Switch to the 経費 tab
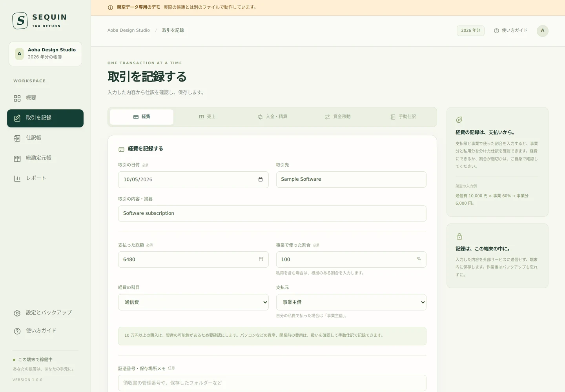 [x=142, y=117]
